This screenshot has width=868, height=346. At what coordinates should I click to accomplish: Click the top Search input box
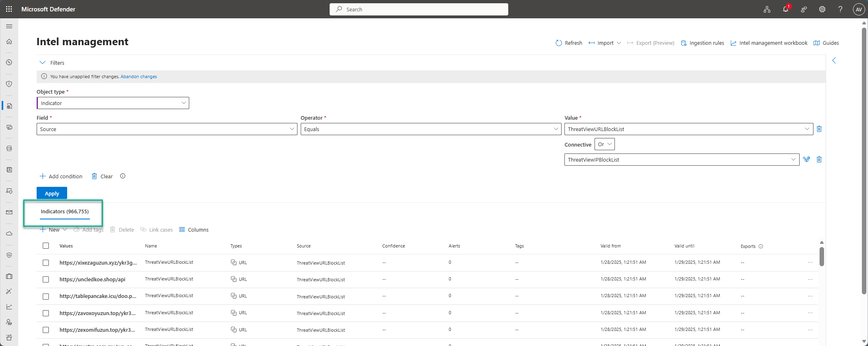tap(419, 9)
